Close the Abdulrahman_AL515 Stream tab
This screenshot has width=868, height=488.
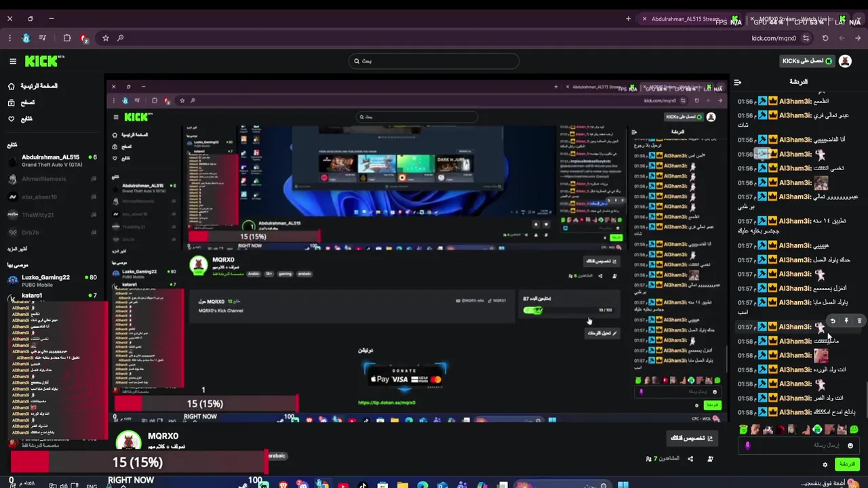coord(644,19)
